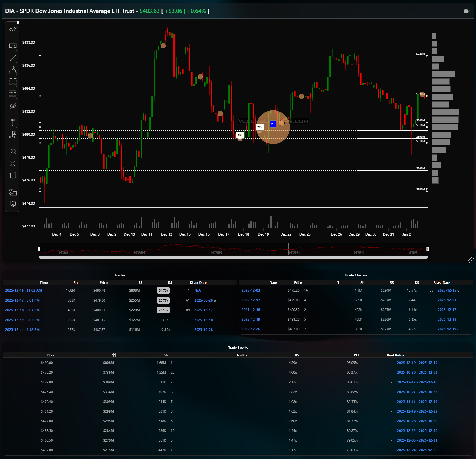The image size is (476, 459).
Task: Select the TXT text annotation tool
Action: [13, 46]
